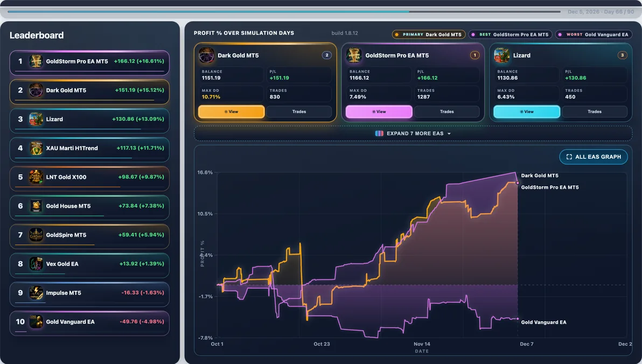Viewport: 642px width, 364px height.
Task: Open Trades for Dark Gold MT5 card
Action: tap(299, 112)
